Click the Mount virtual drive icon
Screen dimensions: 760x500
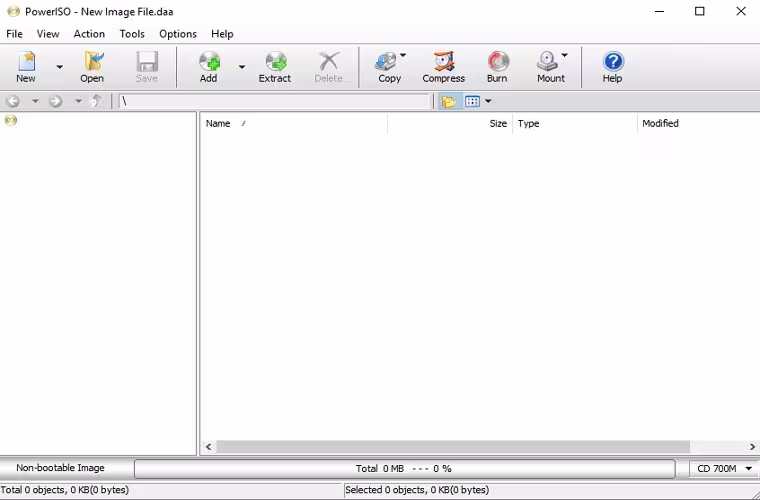click(x=549, y=66)
